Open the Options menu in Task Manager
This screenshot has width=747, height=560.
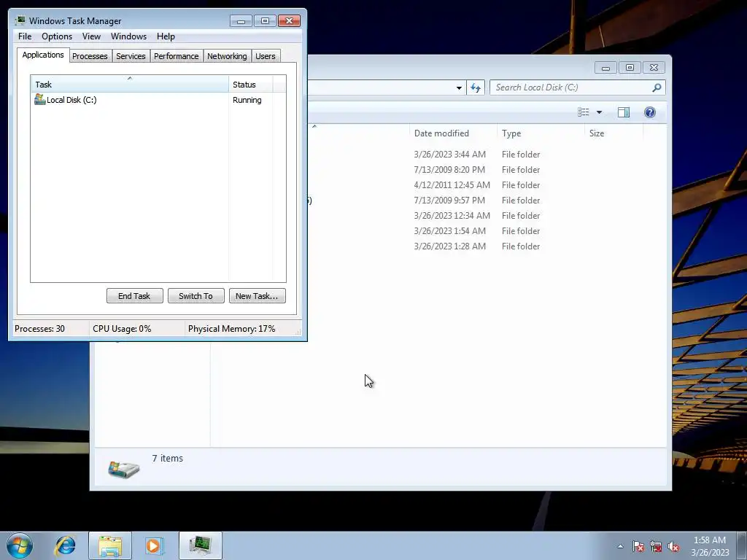[57, 36]
